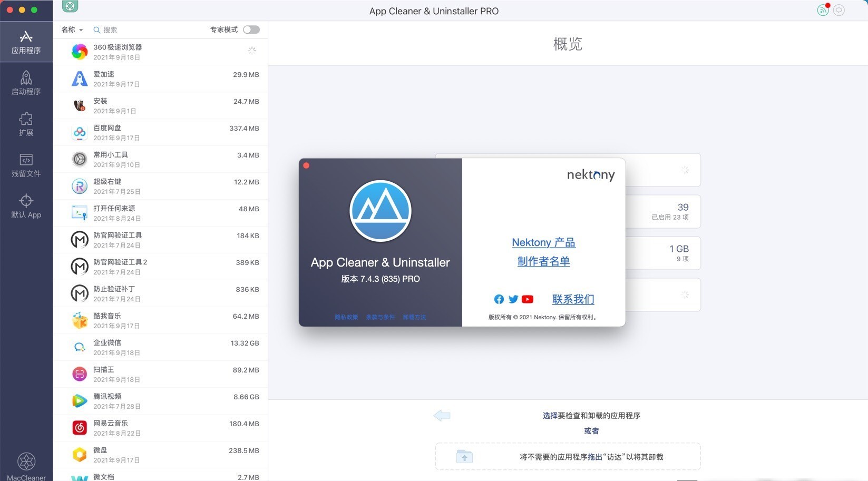This screenshot has width=868, height=481.
Task: Click the 联系我们 link
Action: click(x=573, y=299)
